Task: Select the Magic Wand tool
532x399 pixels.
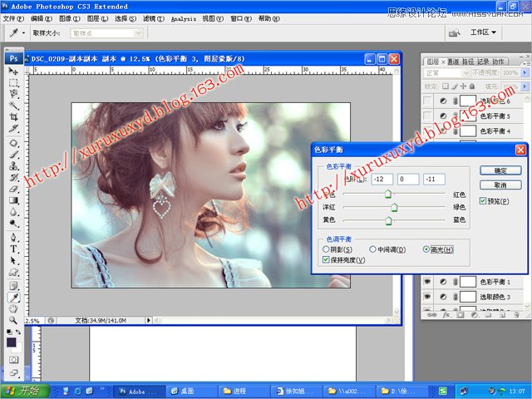Action: [x=14, y=106]
